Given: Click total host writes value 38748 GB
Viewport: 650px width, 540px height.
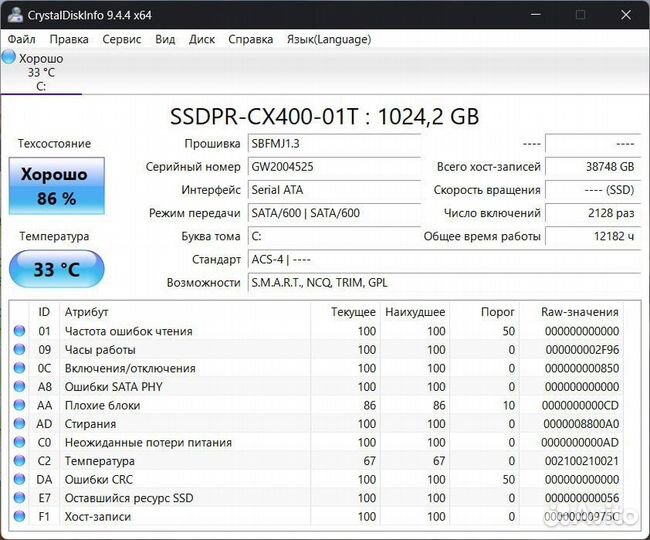Looking at the screenshot, I should click(x=593, y=167).
